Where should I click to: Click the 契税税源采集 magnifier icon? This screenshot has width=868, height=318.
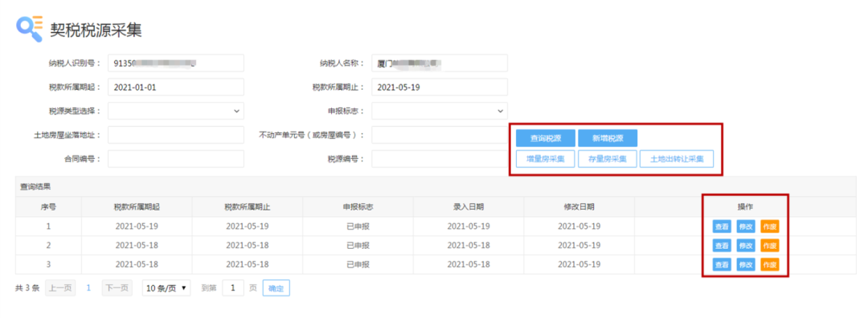click(29, 29)
